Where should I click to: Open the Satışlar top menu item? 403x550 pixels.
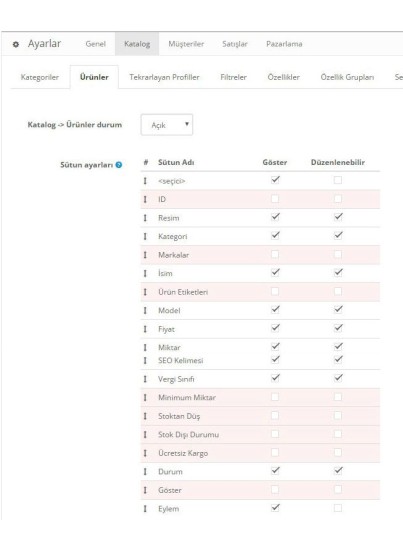pyautogui.click(x=235, y=44)
